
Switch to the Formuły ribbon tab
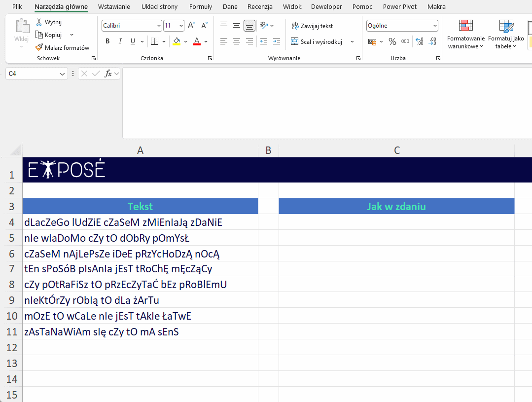200,7
